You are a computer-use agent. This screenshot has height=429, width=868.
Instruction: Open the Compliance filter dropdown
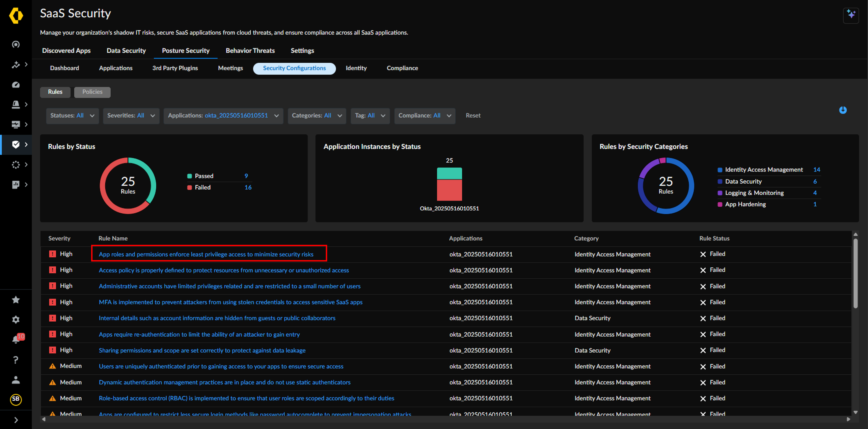tap(424, 116)
